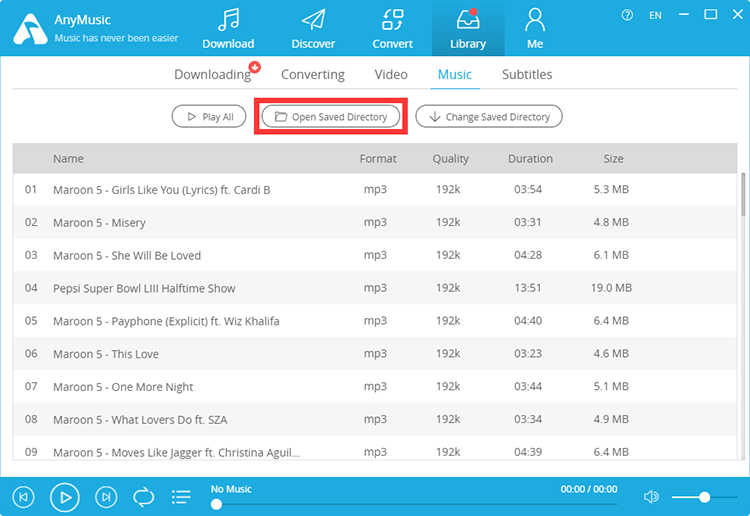Select Maroon 5 - This Love track

tap(375, 353)
